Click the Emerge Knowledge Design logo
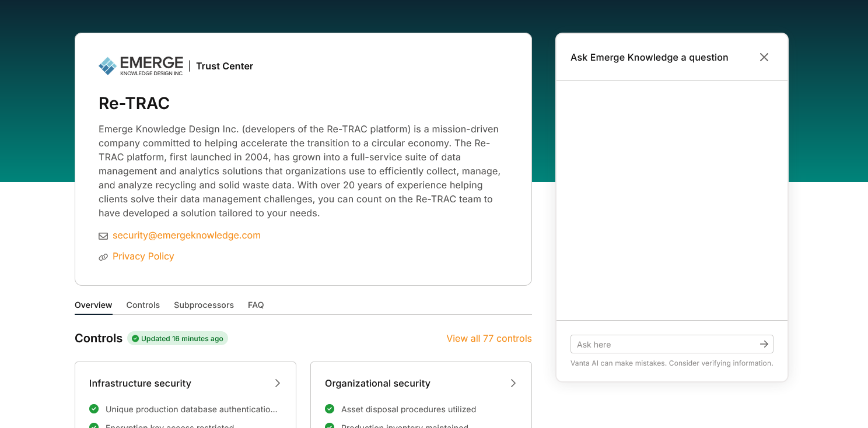The width and height of the screenshot is (868, 428). coord(141,66)
